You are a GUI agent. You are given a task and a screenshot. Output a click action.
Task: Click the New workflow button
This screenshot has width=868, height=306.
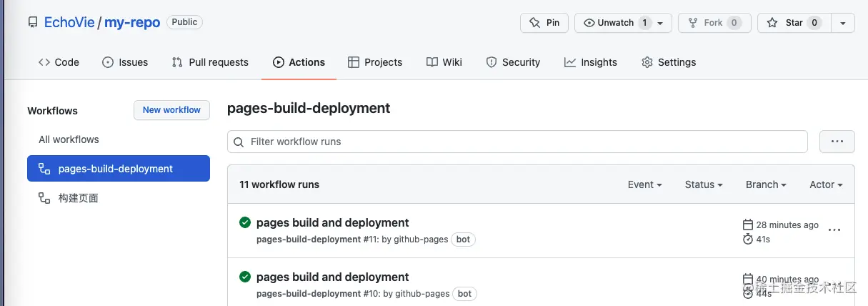coord(171,110)
